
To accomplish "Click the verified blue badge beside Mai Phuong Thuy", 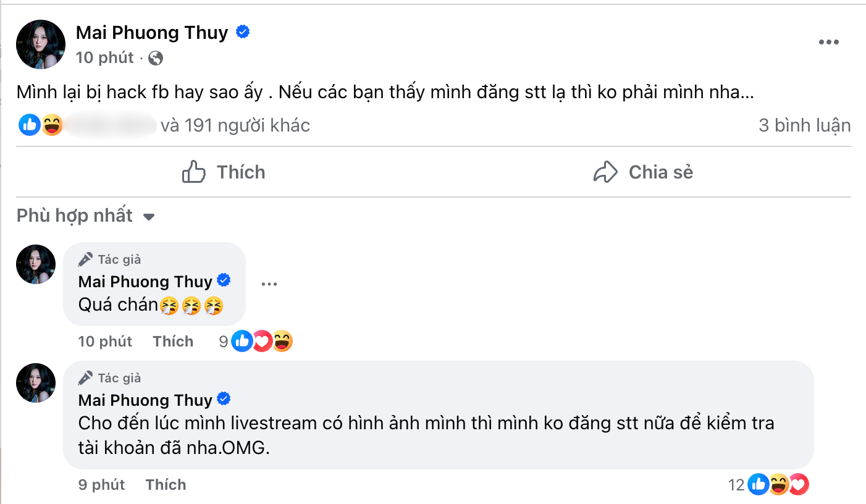I will tap(243, 31).
